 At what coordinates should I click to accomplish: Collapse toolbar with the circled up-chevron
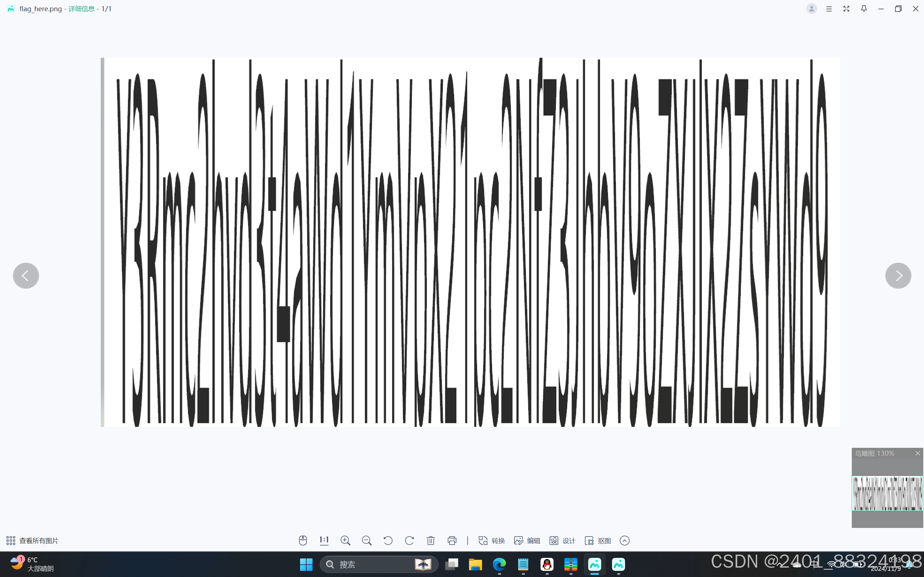pos(625,540)
